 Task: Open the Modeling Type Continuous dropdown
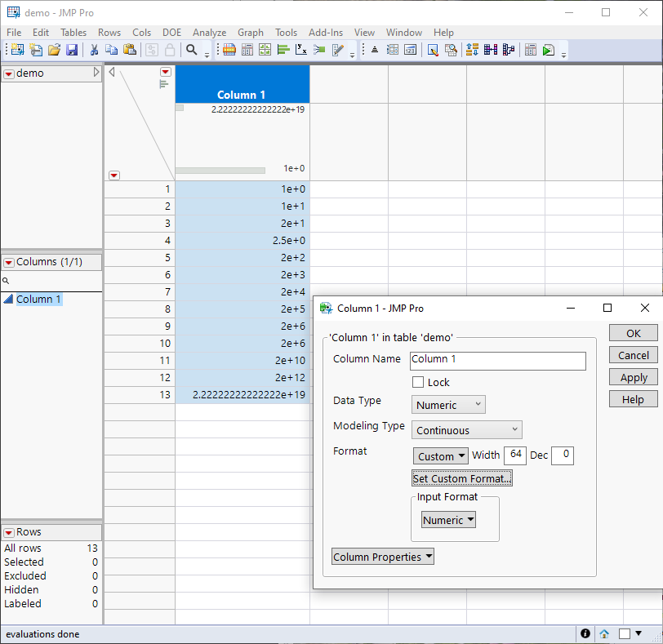467,430
